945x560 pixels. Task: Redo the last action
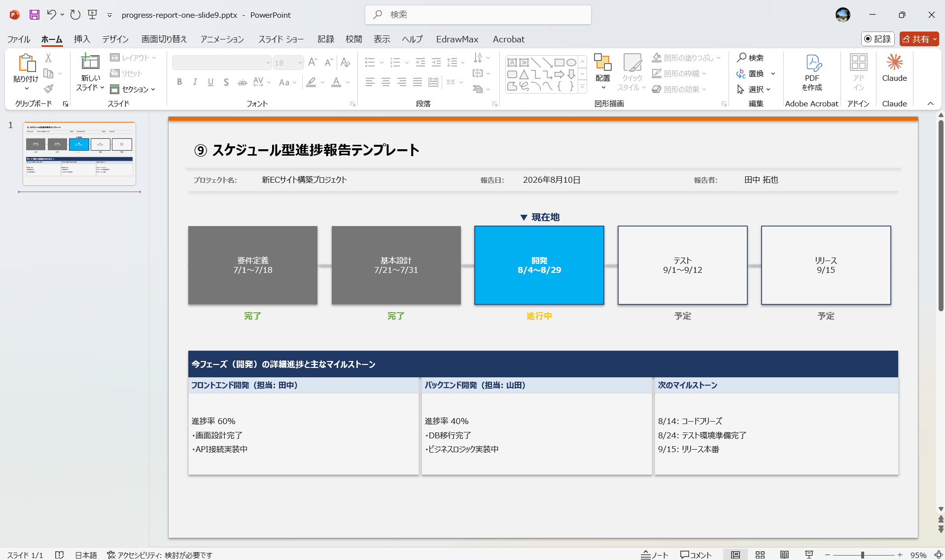pyautogui.click(x=75, y=15)
